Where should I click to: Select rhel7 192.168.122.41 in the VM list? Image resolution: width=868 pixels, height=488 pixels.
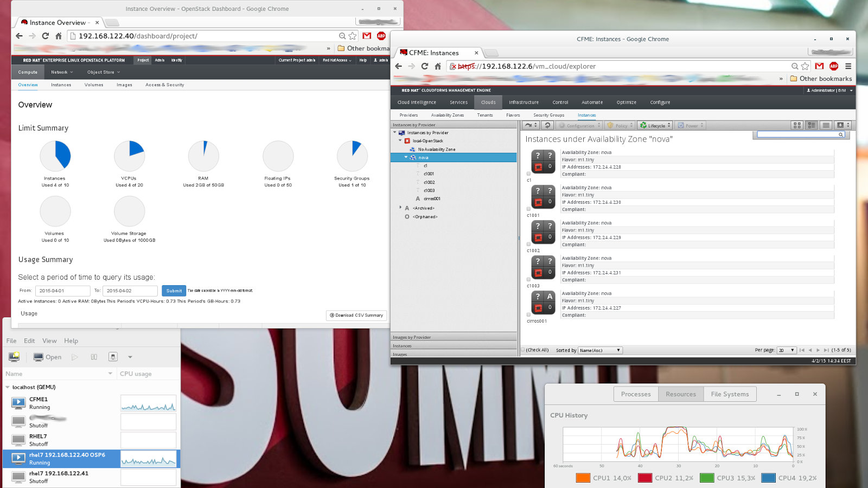(x=91, y=477)
